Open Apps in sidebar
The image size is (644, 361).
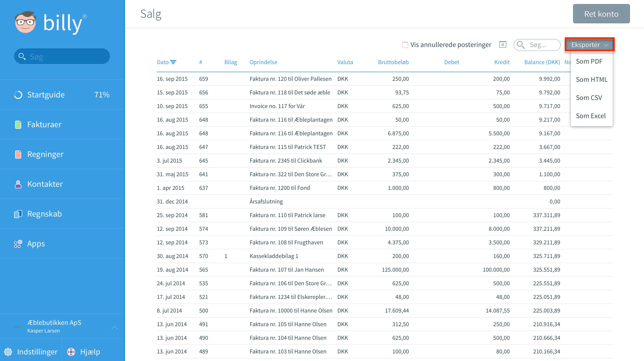tap(63, 244)
